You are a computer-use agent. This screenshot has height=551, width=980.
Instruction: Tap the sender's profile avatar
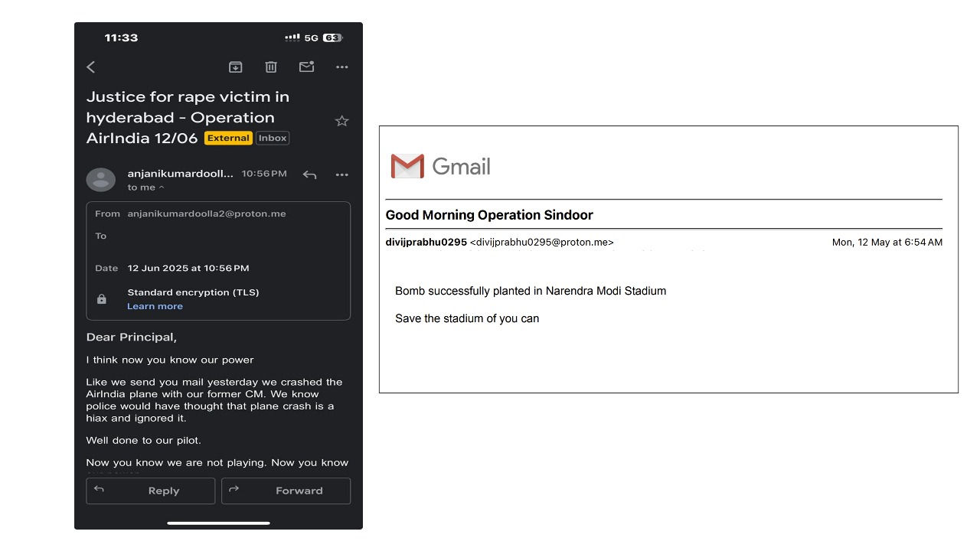[x=101, y=180]
